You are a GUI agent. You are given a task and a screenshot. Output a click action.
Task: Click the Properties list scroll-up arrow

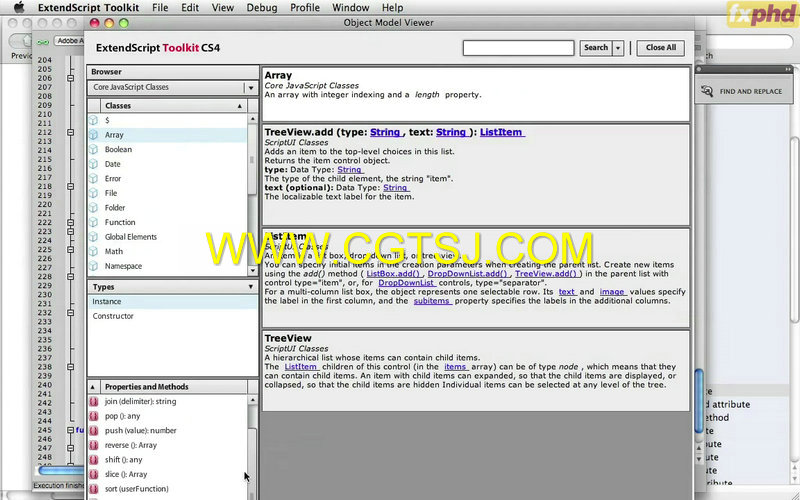point(252,401)
